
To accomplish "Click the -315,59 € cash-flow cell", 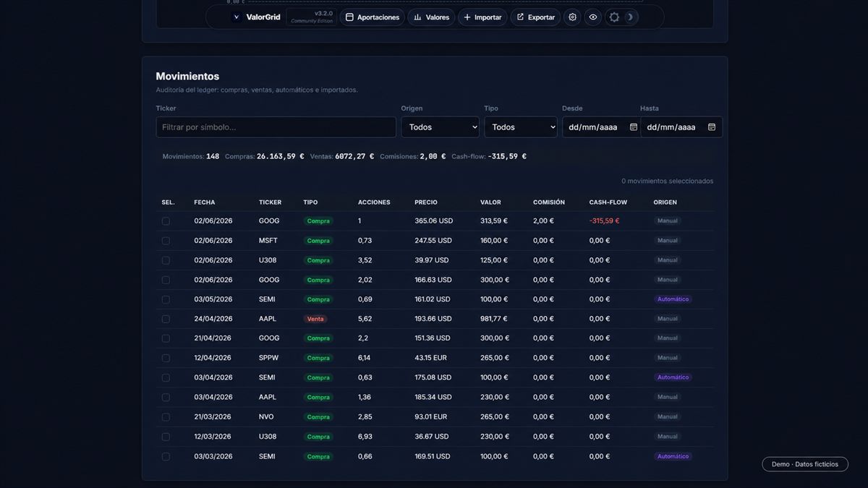I will click(605, 221).
